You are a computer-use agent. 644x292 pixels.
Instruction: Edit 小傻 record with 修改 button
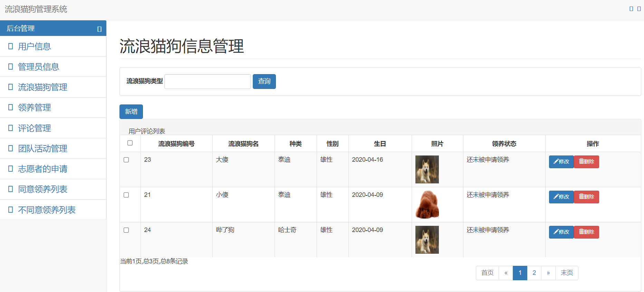561,197
